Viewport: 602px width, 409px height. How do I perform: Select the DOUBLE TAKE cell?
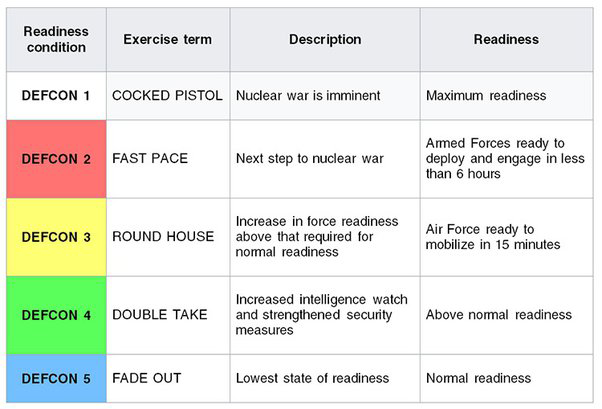click(168, 315)
